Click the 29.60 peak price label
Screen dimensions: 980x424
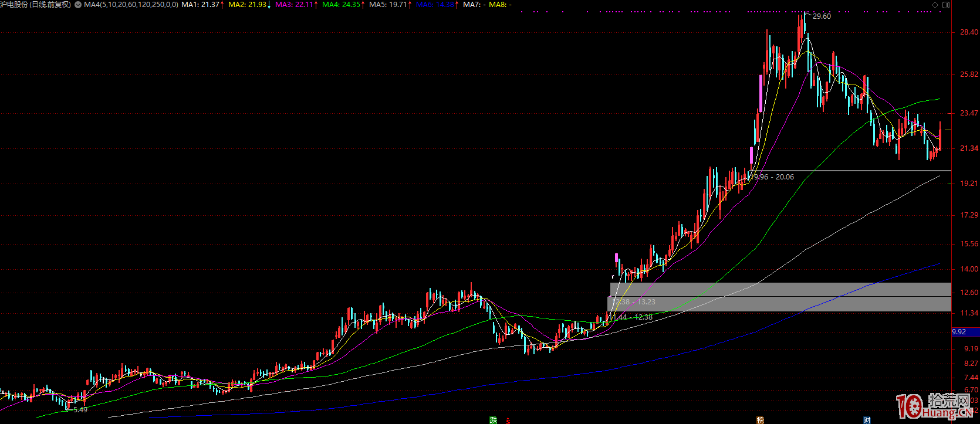822,16
